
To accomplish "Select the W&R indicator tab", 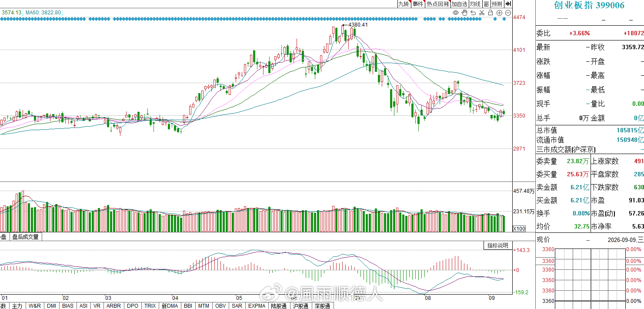I will [x=34, y=306].
